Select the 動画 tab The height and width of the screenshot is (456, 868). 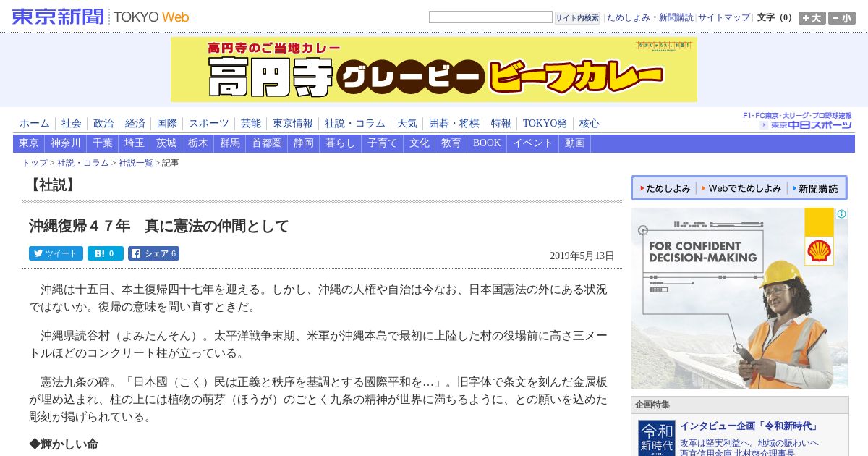[x=575, y=143]
